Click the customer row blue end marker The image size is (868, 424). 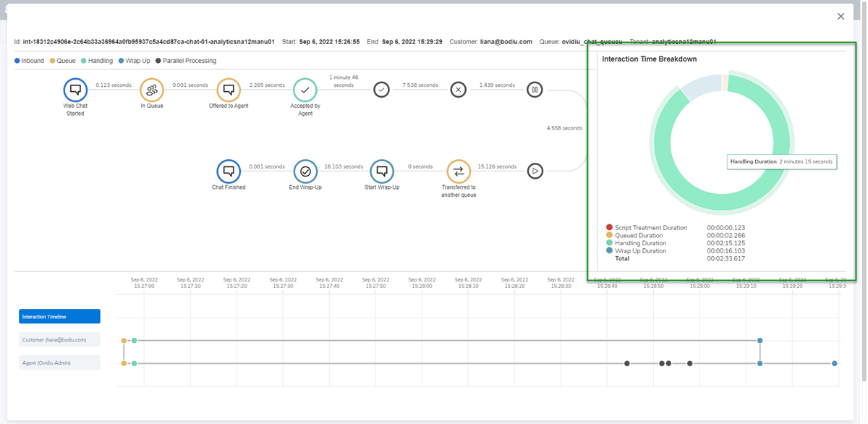760,340
